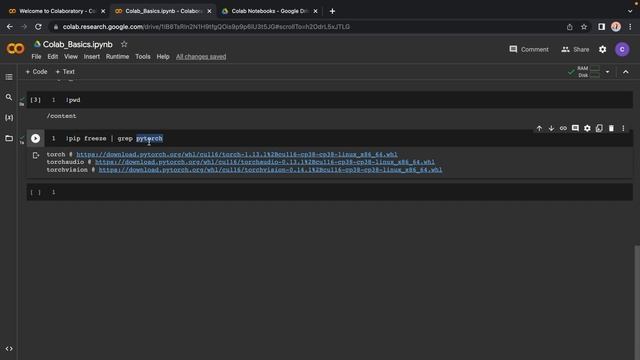Click the Share button
Viewport: 640px width, 360px height.
[575, 49]
